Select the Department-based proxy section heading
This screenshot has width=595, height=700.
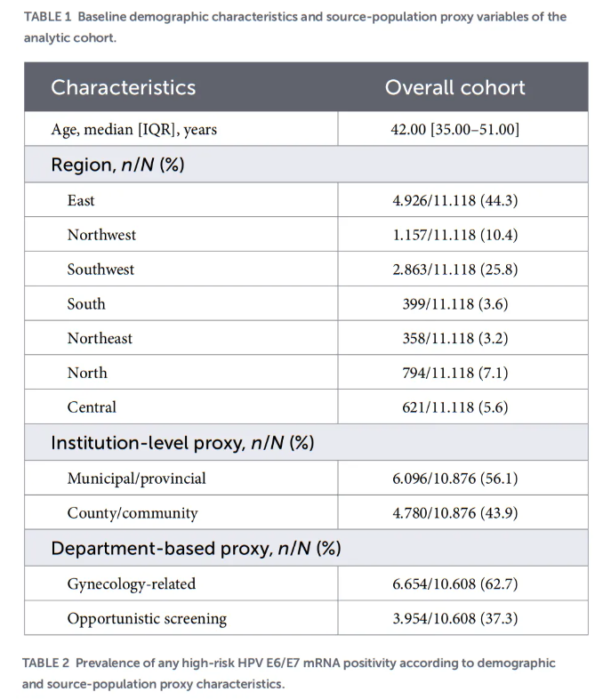[x=196, y=548]
